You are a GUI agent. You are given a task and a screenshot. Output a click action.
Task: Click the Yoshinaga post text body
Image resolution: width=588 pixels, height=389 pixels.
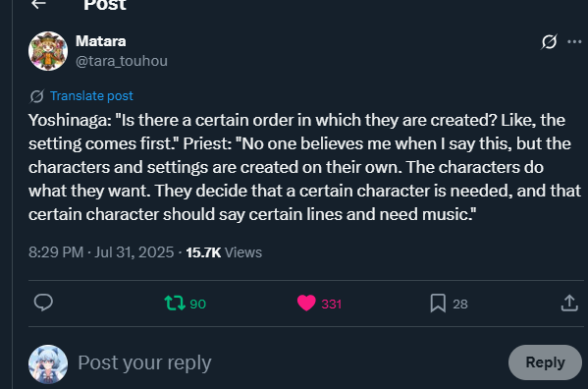[x=304, y=167]
